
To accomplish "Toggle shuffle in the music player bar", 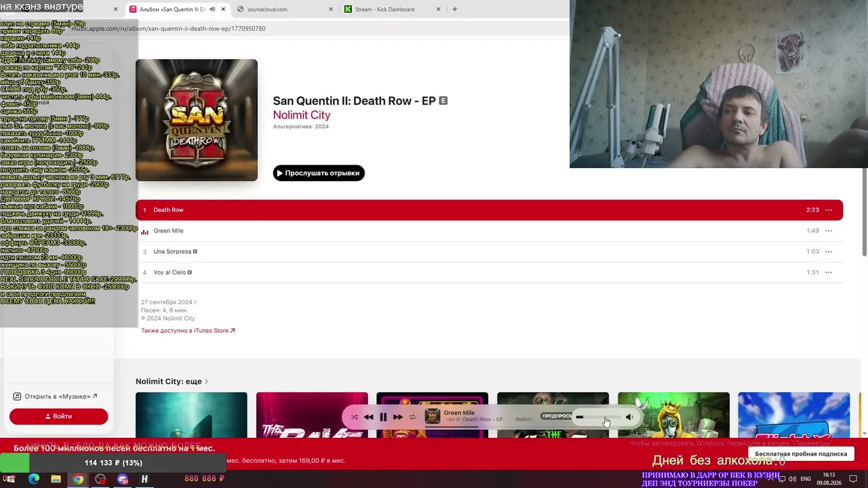I will (x=354, y=417).
